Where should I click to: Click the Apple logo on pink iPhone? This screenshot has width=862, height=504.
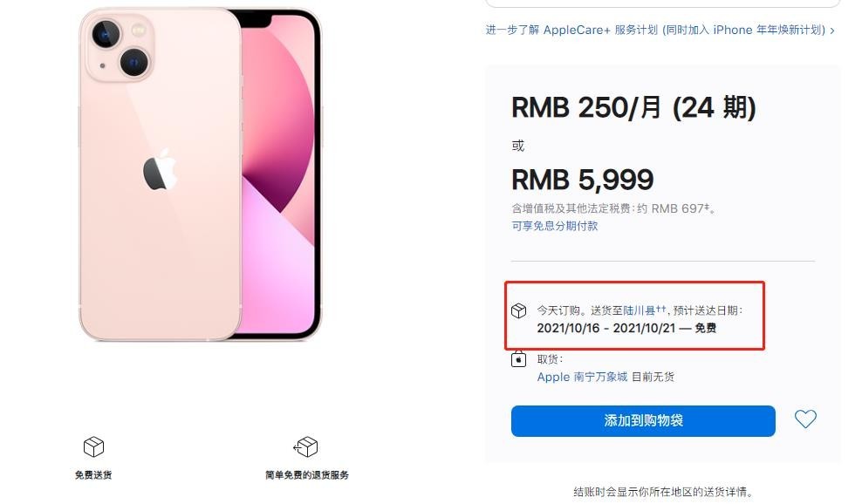[160, 170]
